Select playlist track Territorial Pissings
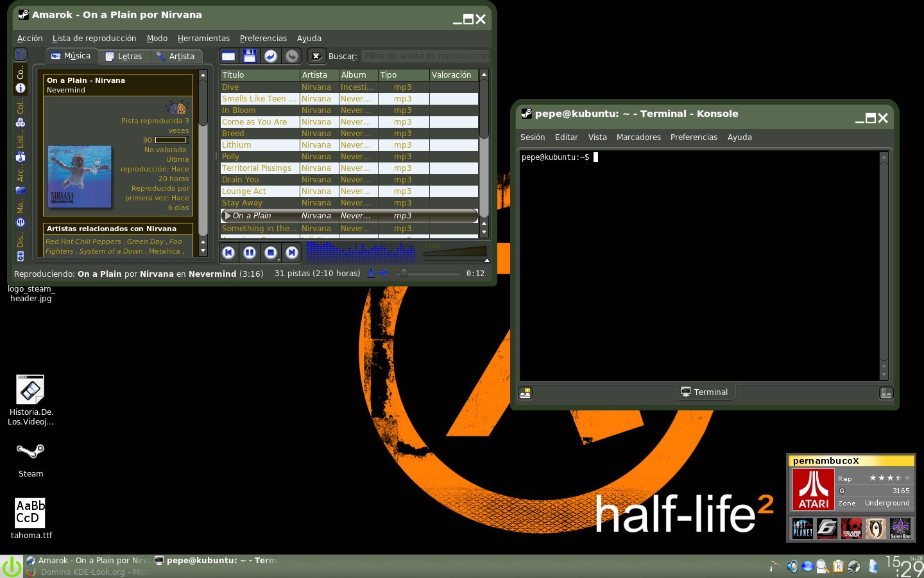Image resolution: width=924 pixels, height=578 pixels. (349, 168)
